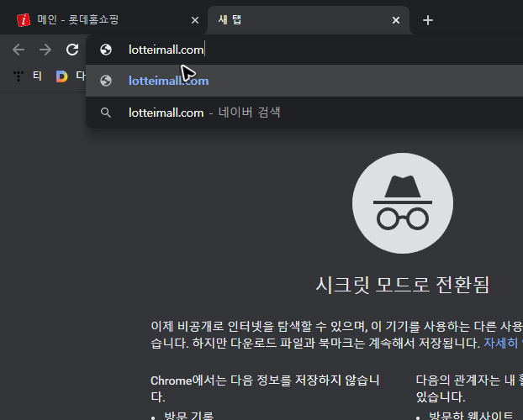This screenshot has height=420, width=523.
Task: Choose the blue lotteimall.com URL suggestion
Action: click(304, 81)
